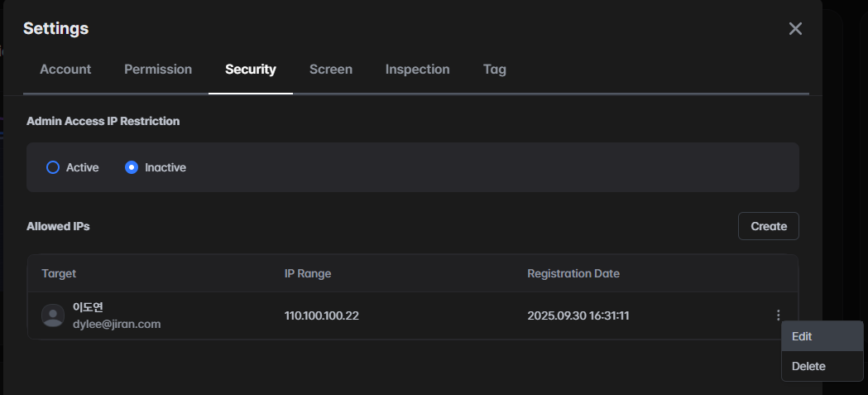Image resolution: width=868 pixels, height=395 pixels.
Task: Choose Delete from the context menu
Action: click(808, 366)
